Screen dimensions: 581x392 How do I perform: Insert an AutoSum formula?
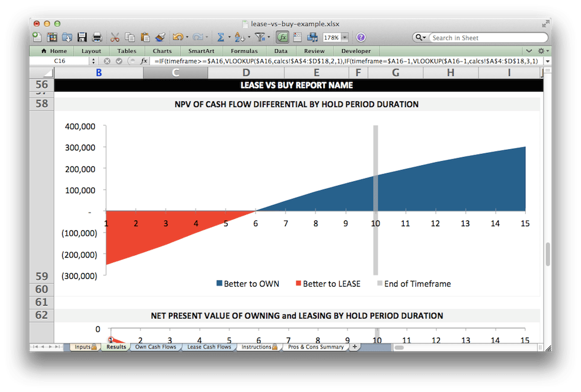pyautogui.click(x=222, y=37)
